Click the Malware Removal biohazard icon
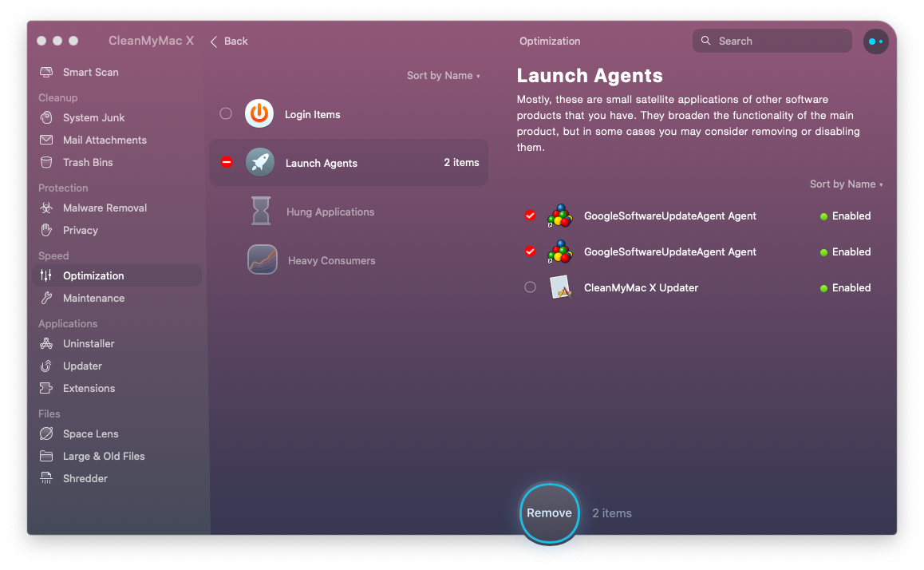Screen dimensions: 924x570 click(x=46, y=208)
